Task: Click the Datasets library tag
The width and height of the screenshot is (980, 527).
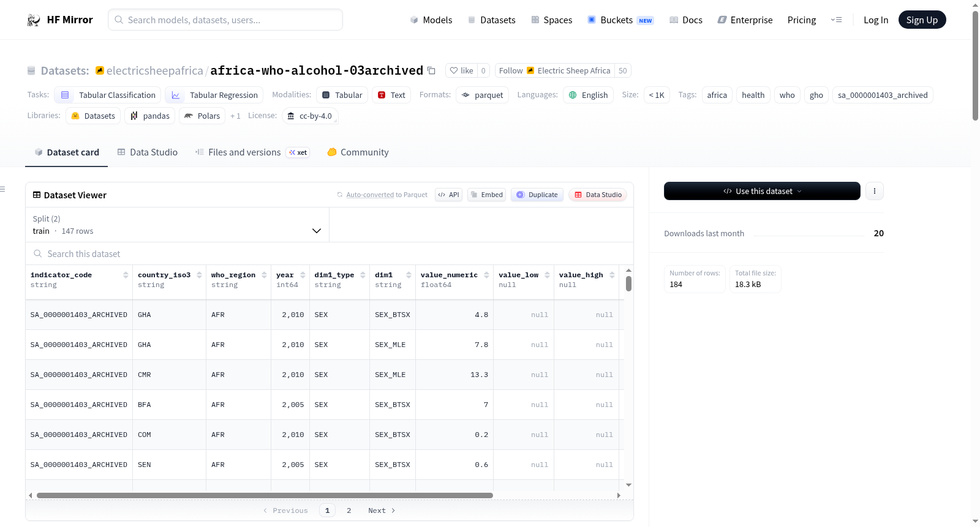Action: point(93,116)
